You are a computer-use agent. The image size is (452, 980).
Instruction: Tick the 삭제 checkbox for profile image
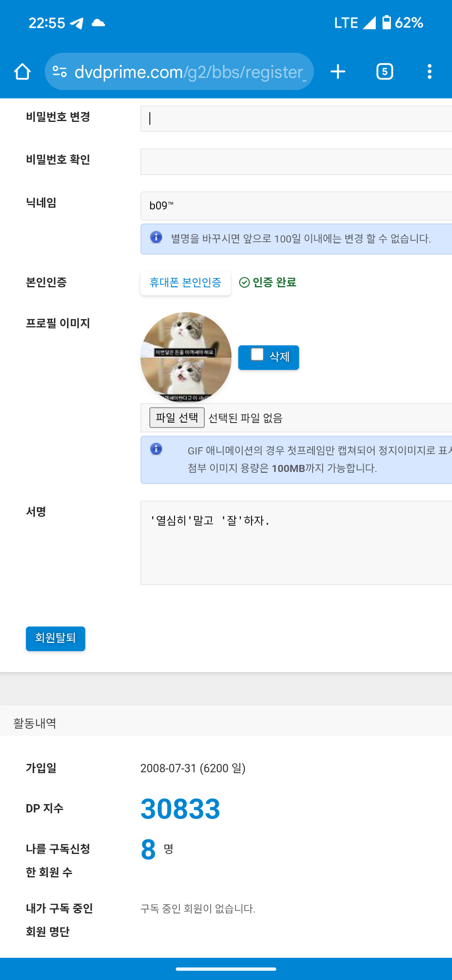257,354
